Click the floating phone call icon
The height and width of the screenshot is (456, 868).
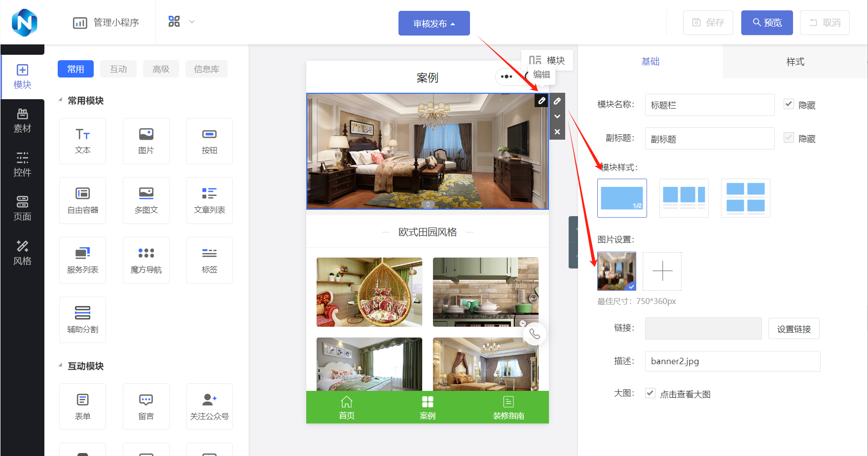pyautogui.click(x=535, y=334)
